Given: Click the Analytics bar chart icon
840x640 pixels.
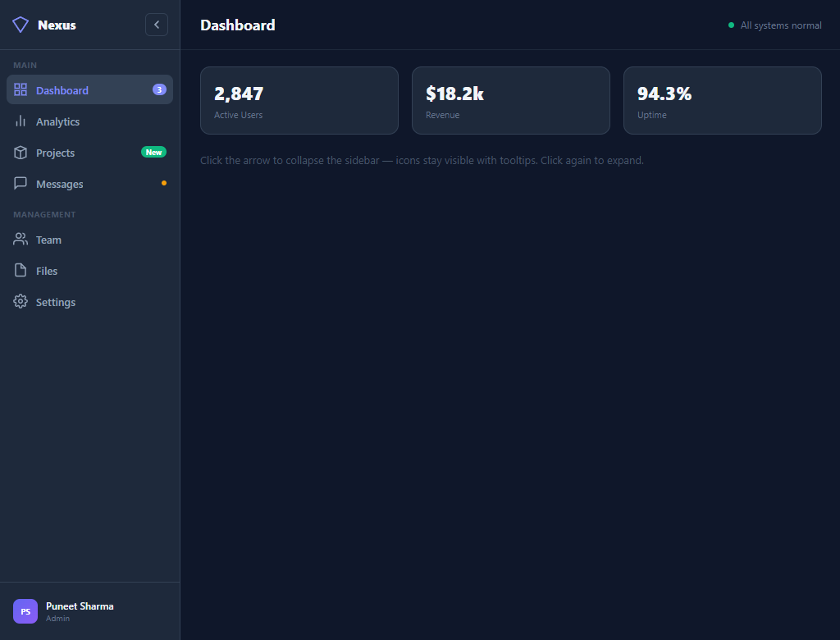Looking at the screenshot, I should click(x=21, y=121).
